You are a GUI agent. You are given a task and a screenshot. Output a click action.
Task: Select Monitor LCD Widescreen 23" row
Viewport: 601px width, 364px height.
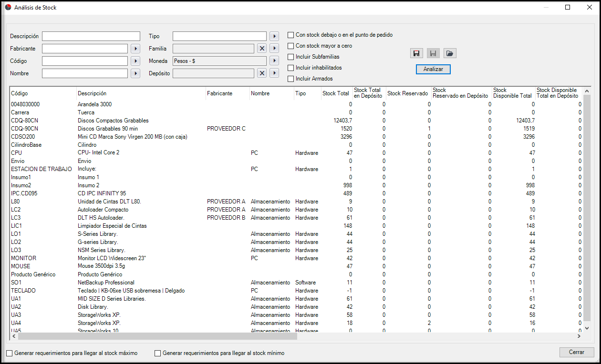296,258
